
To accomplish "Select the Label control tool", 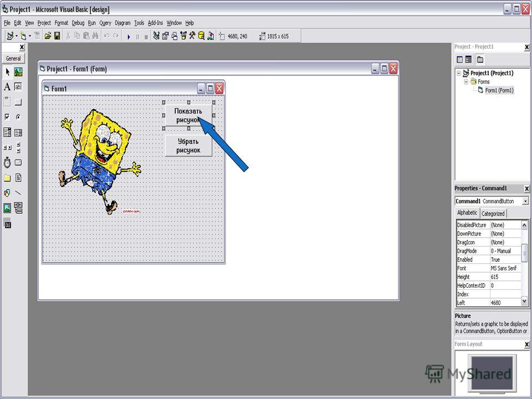I will click(x=7, y=87).
